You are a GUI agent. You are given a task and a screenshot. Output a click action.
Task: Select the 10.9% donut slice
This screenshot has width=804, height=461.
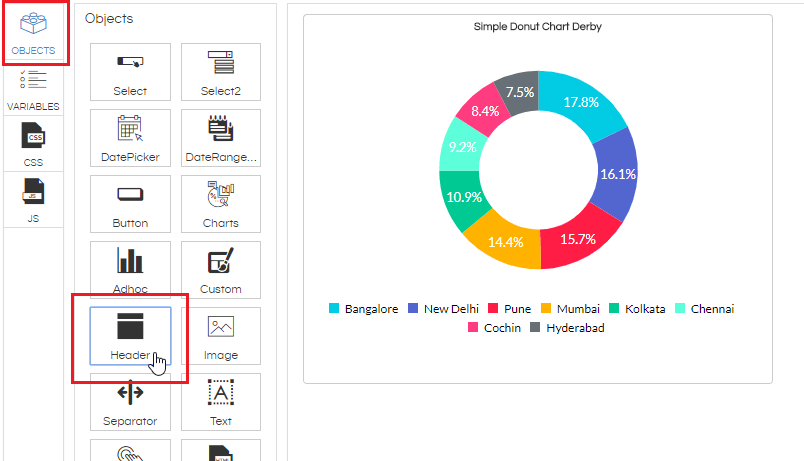tap(464, 197)
